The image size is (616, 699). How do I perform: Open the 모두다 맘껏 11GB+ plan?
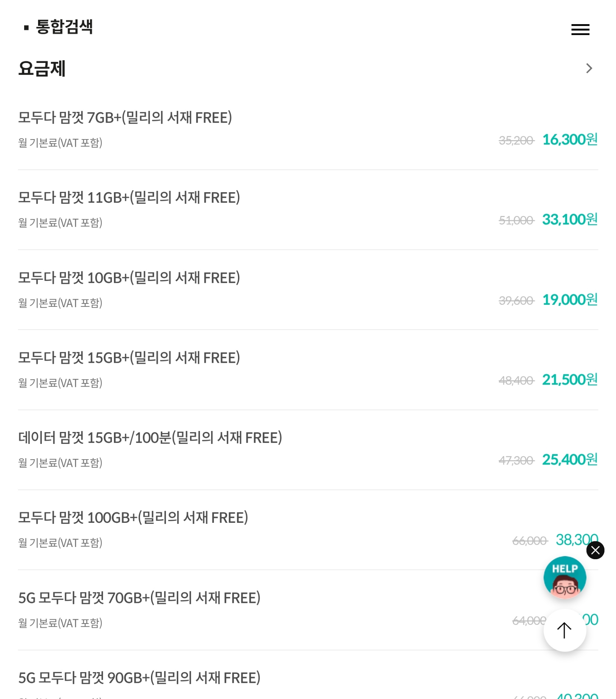(x=129, y=198)
